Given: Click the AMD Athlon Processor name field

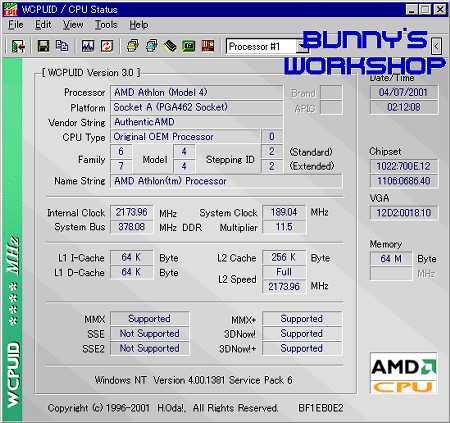Looking at the screenshot, I should (x=226, y=181).
